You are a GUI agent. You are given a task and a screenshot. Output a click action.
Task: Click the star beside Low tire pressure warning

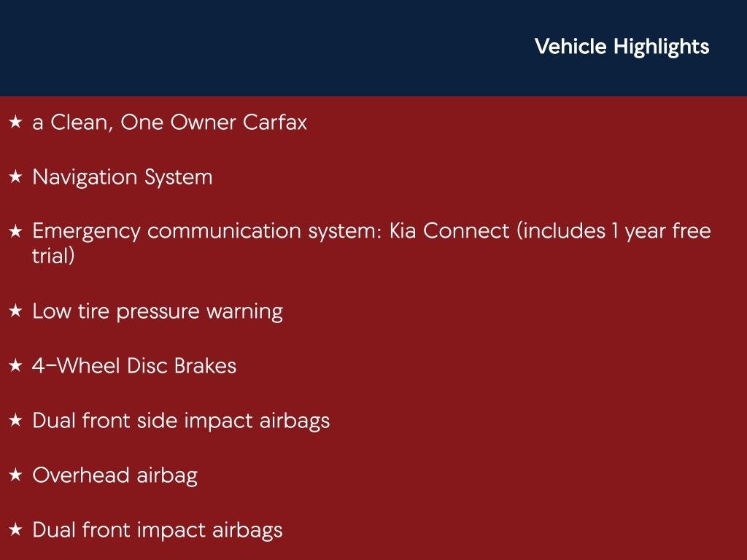[15, 311]
